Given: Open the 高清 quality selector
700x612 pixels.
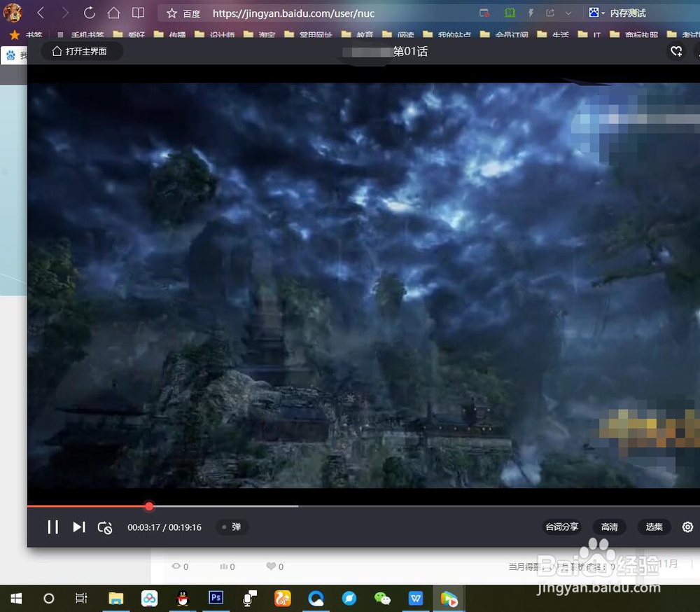Looking at the screenshot, I should click(x=610, y=527).
